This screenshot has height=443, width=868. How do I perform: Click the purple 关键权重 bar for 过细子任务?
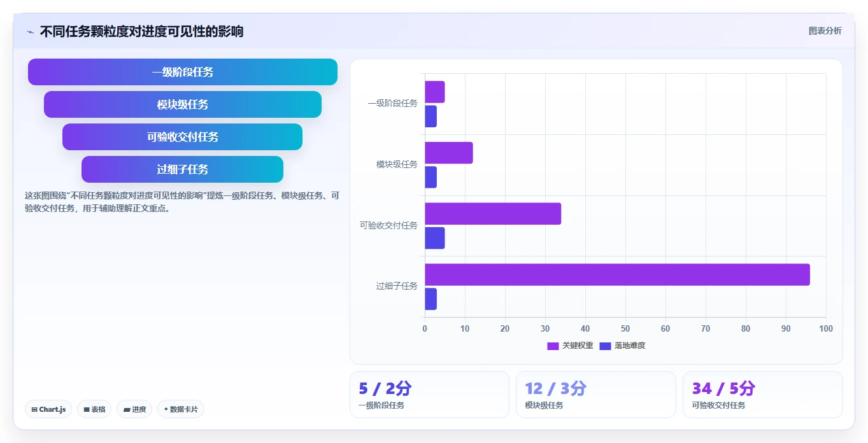[x=617, y=274]
